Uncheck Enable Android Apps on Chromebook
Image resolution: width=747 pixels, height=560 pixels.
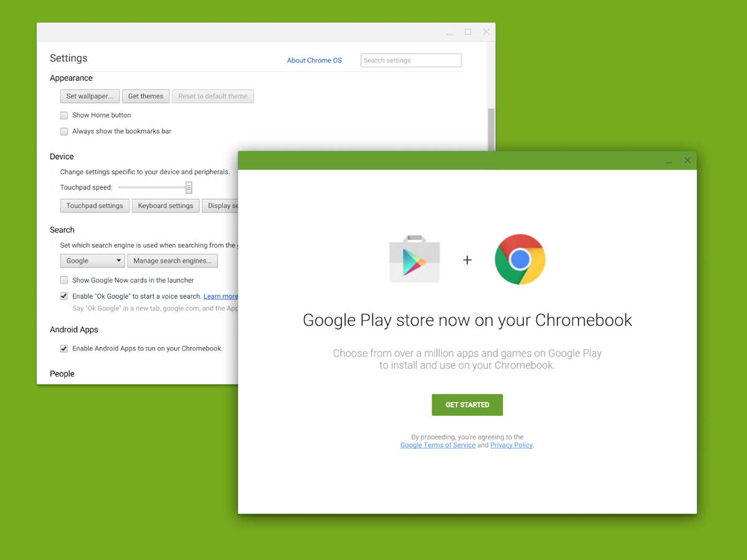tap(63, 348)
